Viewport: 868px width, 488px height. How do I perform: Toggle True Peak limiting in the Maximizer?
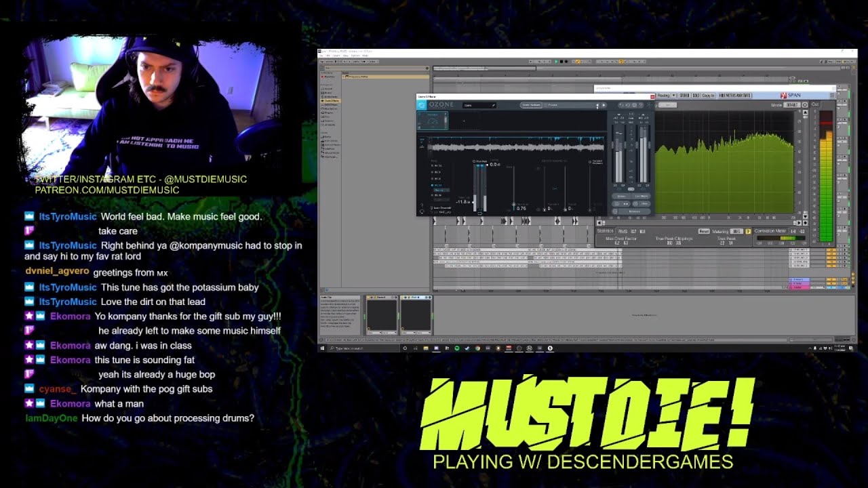click(479, 161)
